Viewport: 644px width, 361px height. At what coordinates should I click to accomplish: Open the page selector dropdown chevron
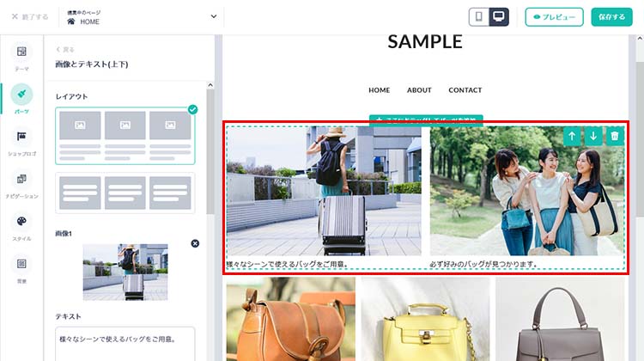coord(214,16)
